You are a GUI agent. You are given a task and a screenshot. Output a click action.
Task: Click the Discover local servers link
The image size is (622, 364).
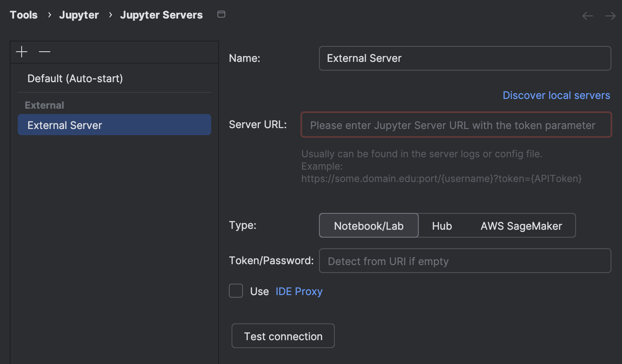coord(556,95)
